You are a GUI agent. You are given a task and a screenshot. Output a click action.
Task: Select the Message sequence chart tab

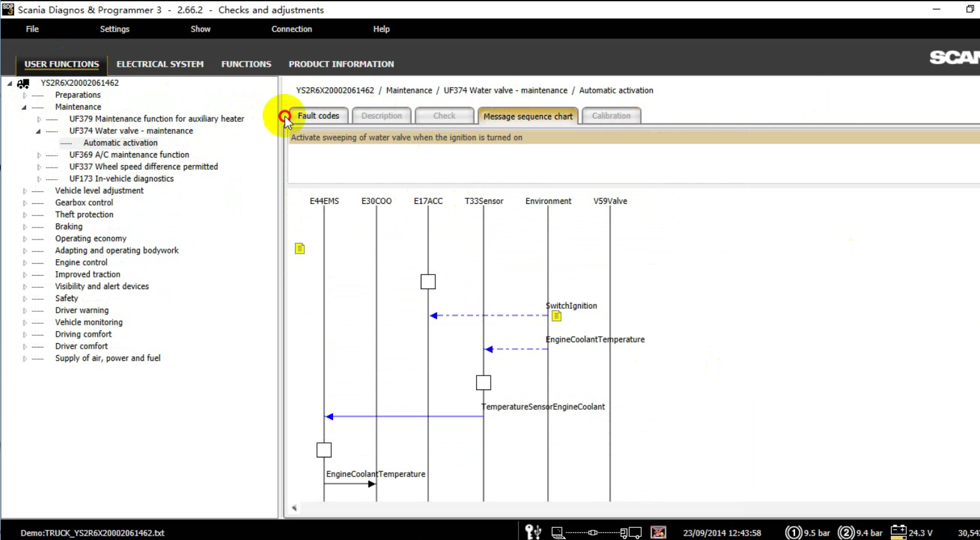coord(528,116)
